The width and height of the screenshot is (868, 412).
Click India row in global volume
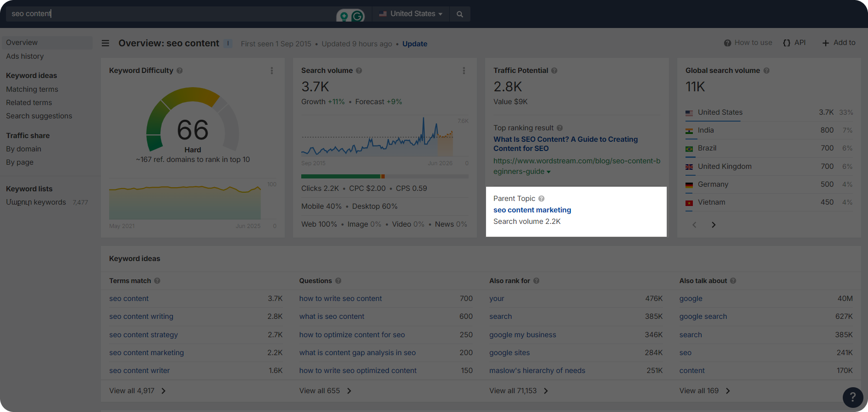769,130
